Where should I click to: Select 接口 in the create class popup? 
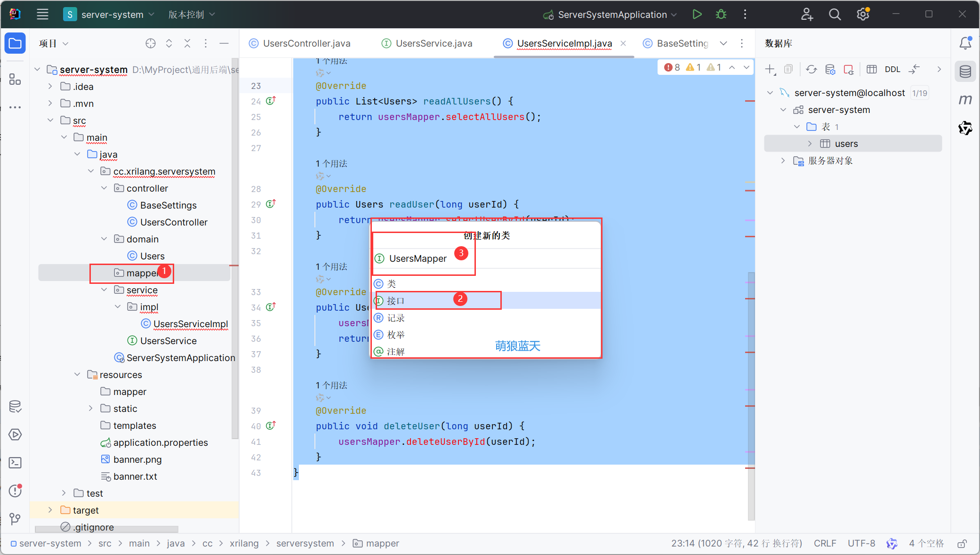[394, 300]
